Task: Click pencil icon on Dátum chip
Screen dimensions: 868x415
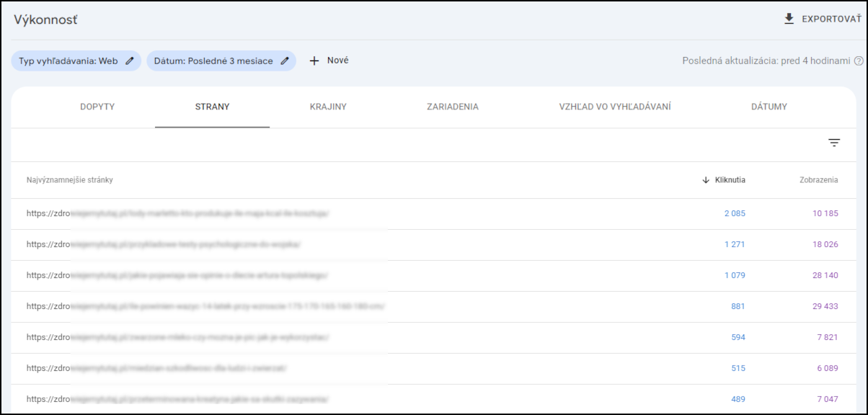Action: [285, 61]
